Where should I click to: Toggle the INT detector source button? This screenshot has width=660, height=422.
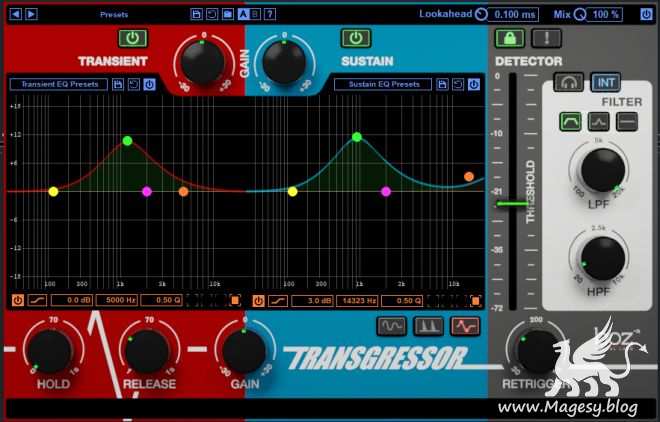pyautogui.click(x=606, y=82)
